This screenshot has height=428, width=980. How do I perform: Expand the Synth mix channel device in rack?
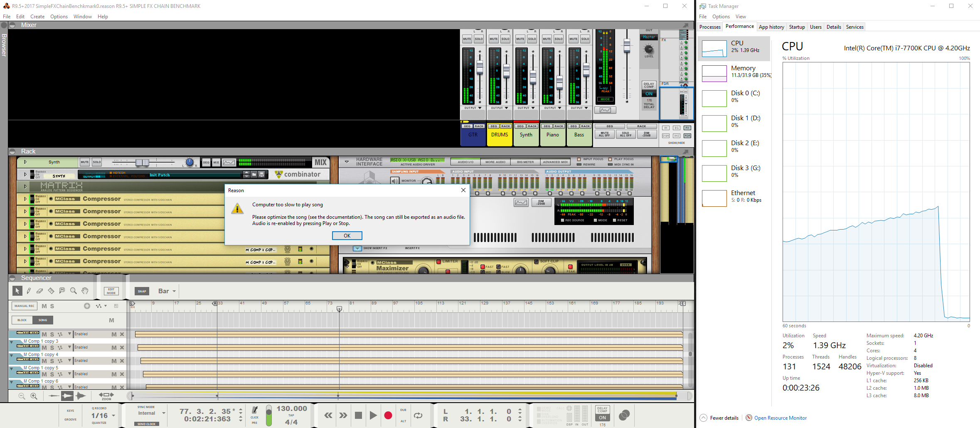click(25, 162)
